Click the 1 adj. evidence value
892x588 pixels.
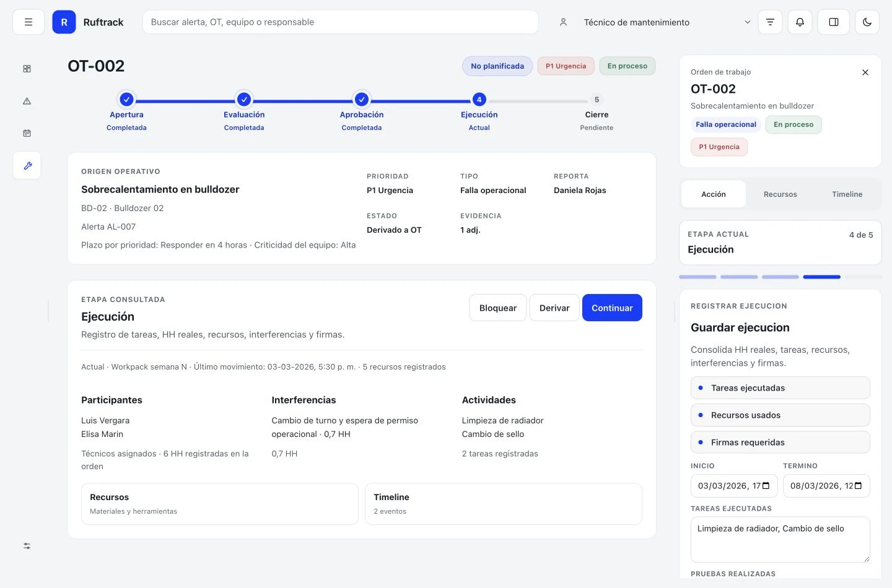pyautogui.click(x=470, y=230)
